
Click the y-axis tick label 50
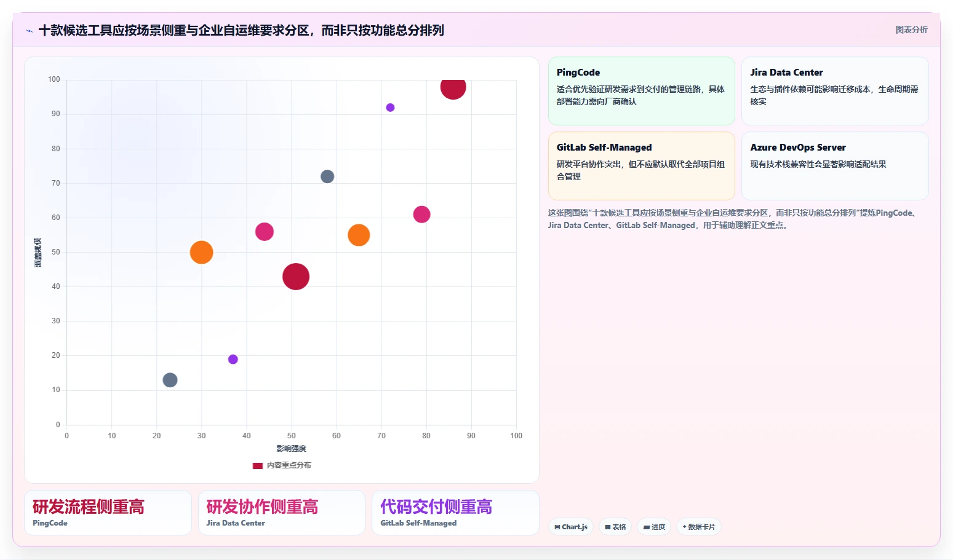click(x=56, y=252)
